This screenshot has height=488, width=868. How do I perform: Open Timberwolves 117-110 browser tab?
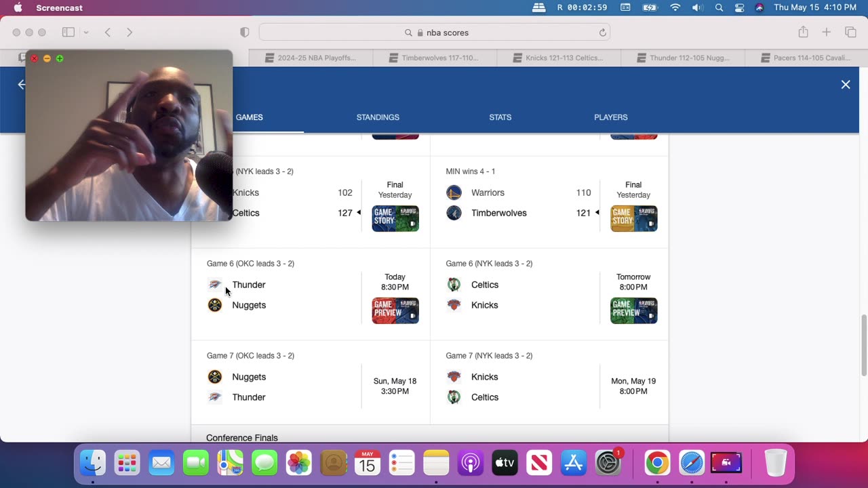[x=435, y=58]
